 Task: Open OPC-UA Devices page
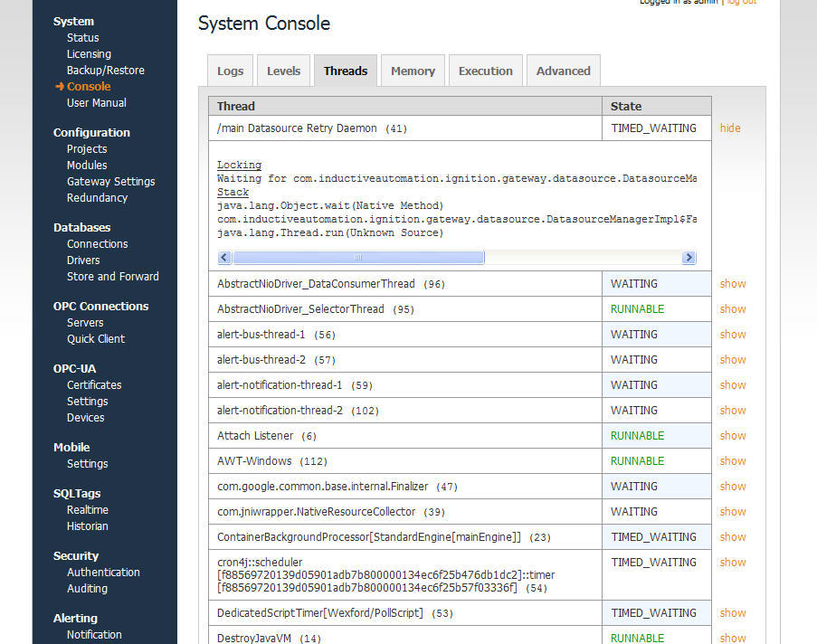(x=85, y=417)
